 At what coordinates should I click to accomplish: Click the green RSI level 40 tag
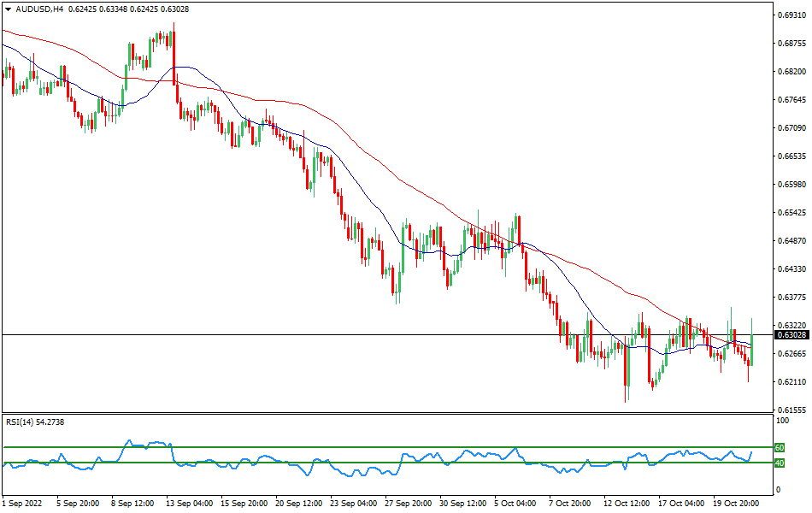click(780, 463)
